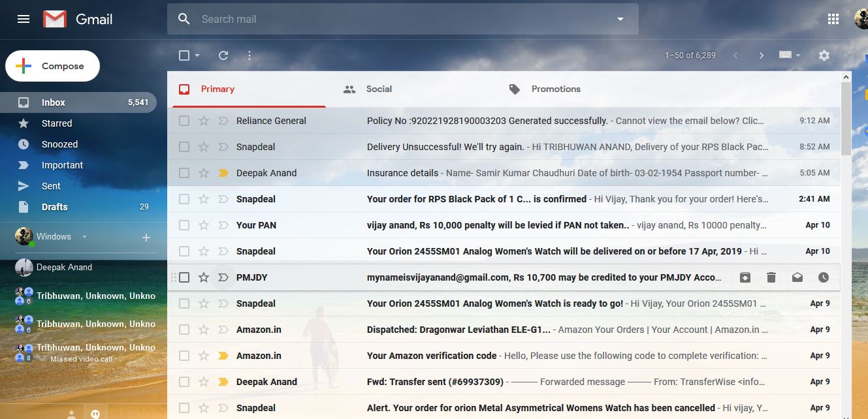Switch to the Primary tab

coord(249,89)
